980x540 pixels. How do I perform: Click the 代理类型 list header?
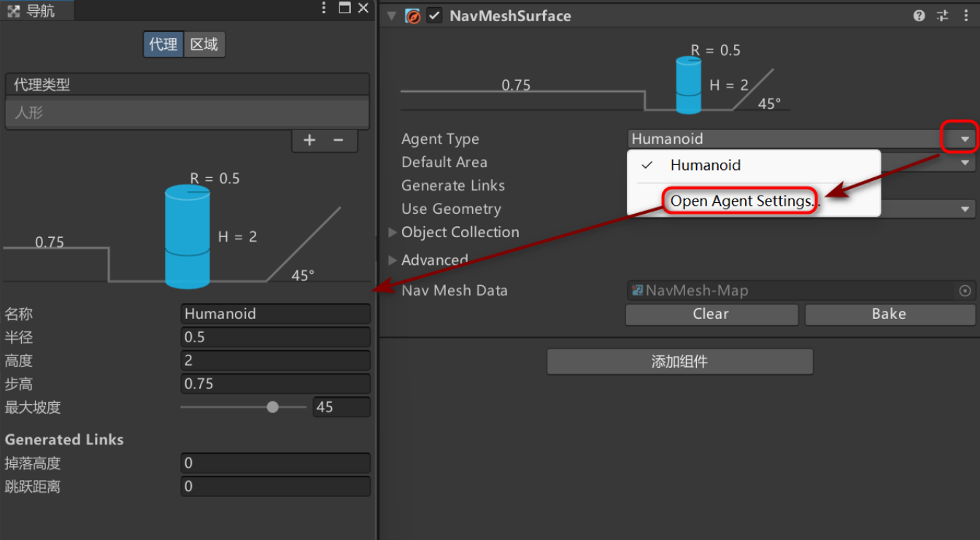188,85
